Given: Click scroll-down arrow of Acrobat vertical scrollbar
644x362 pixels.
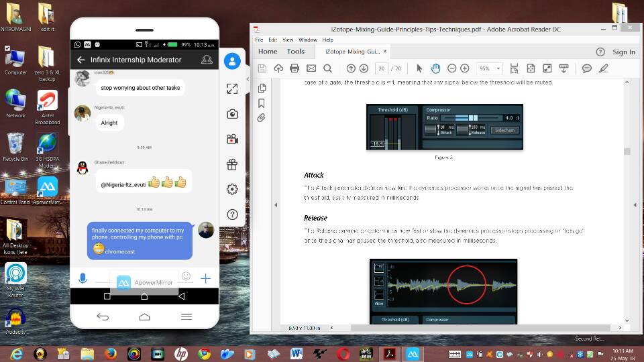Looking at the screenshot, I should tap(627, 320).
